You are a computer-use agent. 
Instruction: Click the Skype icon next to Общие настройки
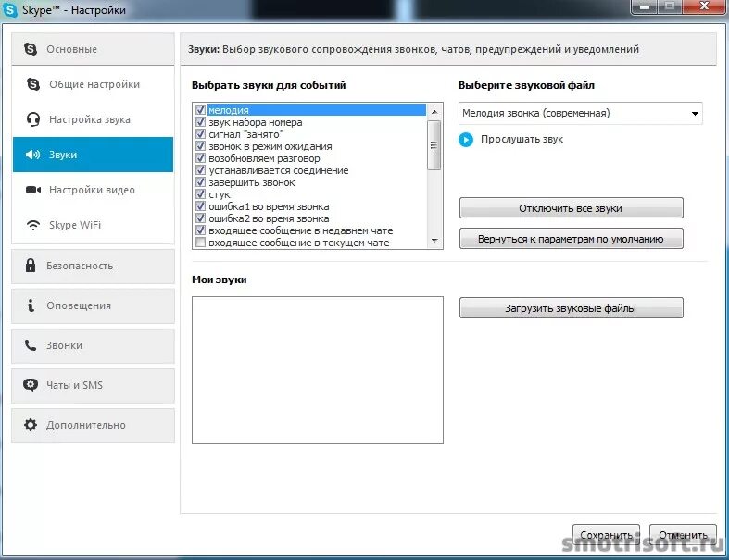pos(33,84)
